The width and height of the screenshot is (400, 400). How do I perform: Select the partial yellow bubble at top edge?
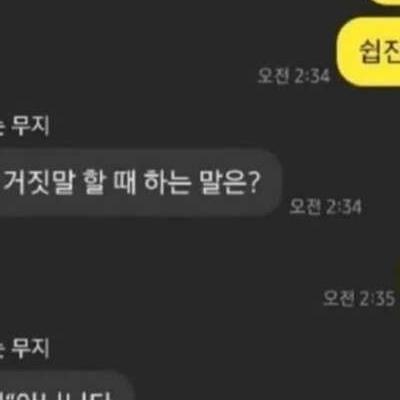384,2
